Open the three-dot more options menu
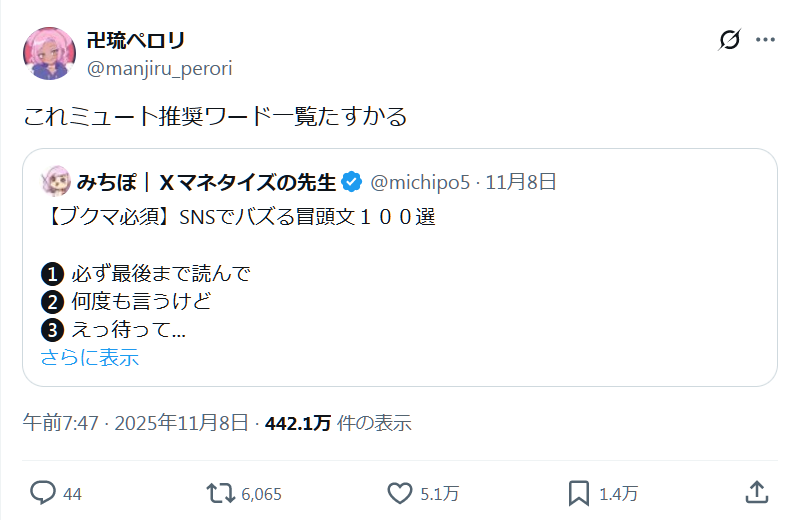791x520 pixels. pos(765,40)
